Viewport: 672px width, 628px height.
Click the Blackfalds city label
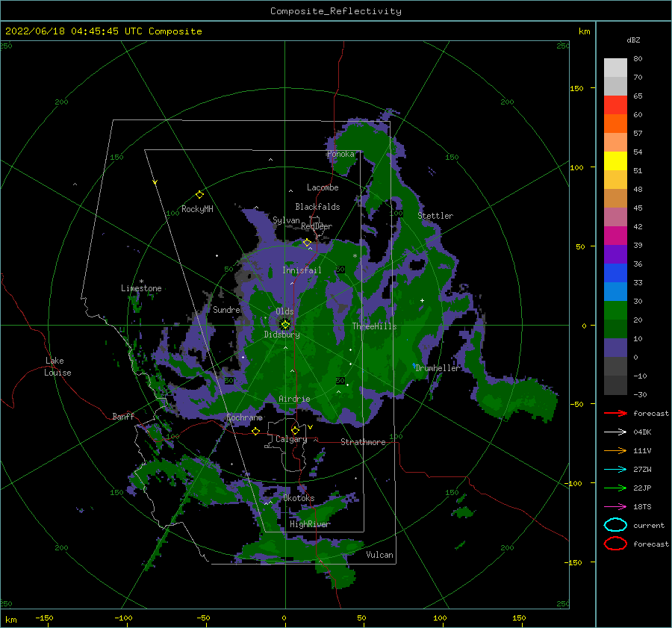pos(317,207)
